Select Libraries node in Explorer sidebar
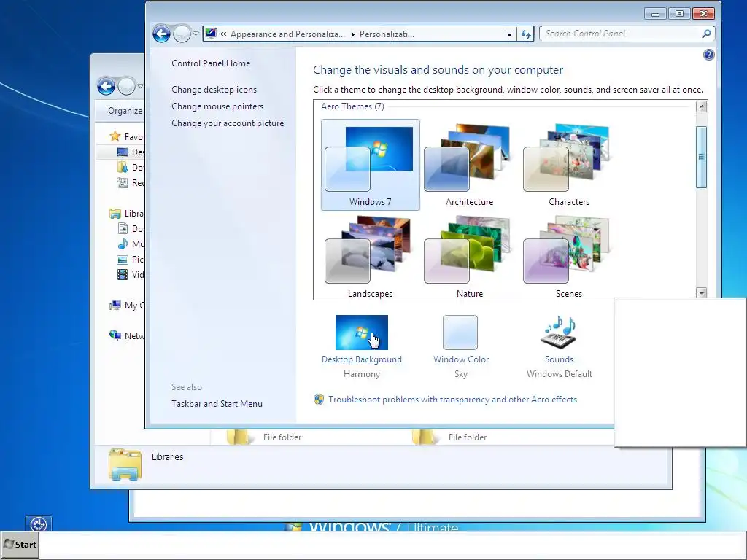Image resolution: width=747 pixels, height=560 pixels. coord(127,214)
